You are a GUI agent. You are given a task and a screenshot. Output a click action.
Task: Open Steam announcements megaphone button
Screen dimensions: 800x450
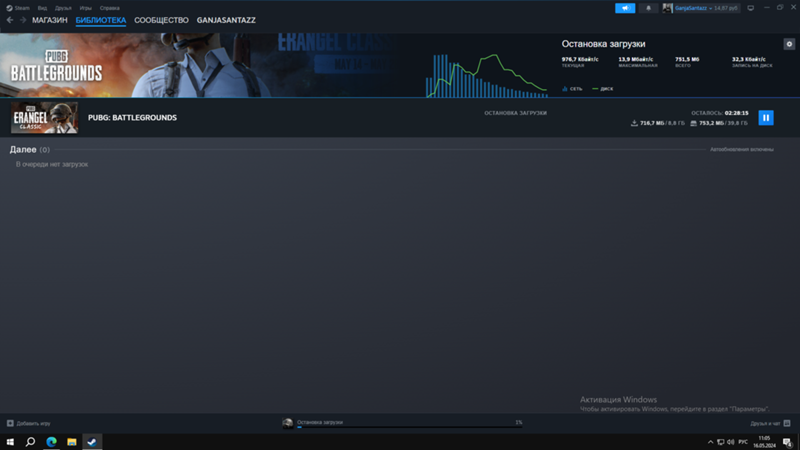[624, 8]
